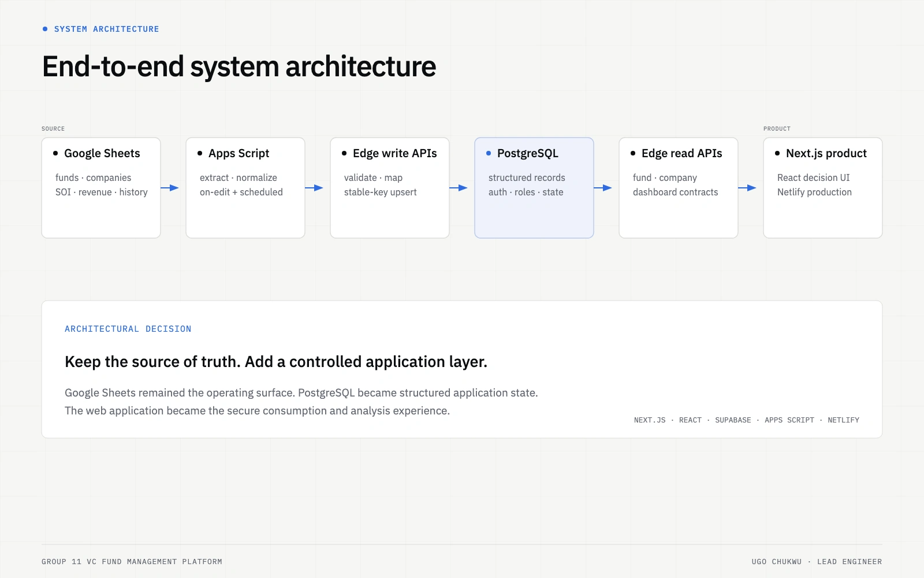Screen dimensions: 924x578
Task: Click the End-to-end system architecture title
Action: point(239,66)
